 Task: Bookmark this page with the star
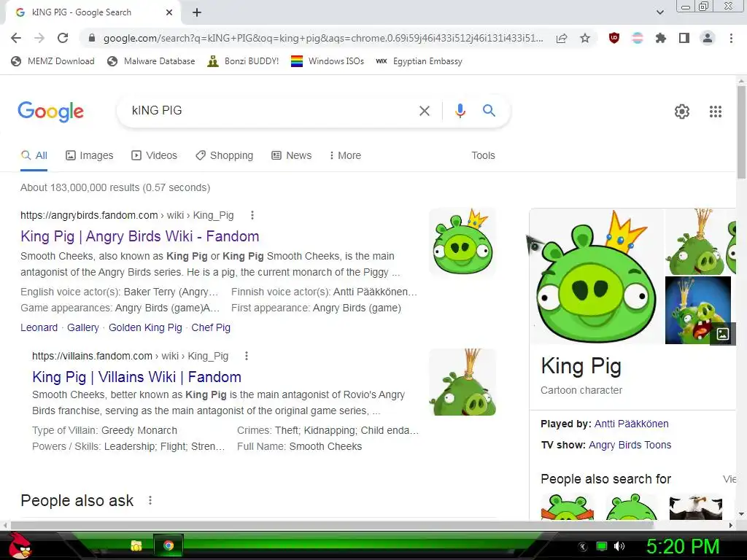pyautogui.click(x=585, y=38)
